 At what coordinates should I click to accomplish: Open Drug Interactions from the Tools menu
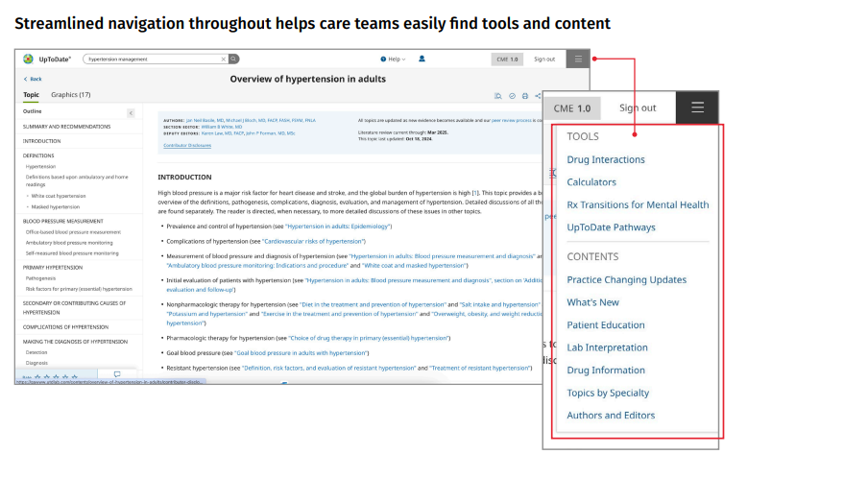pos(606,159)
